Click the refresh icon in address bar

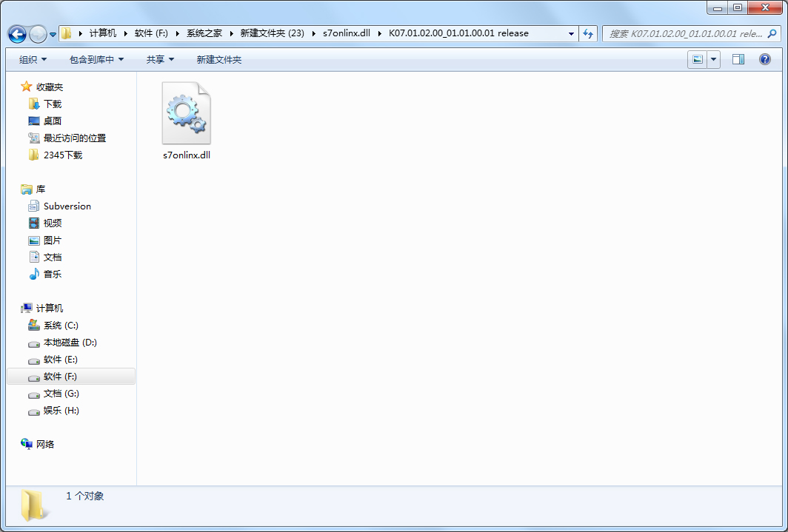587,33
